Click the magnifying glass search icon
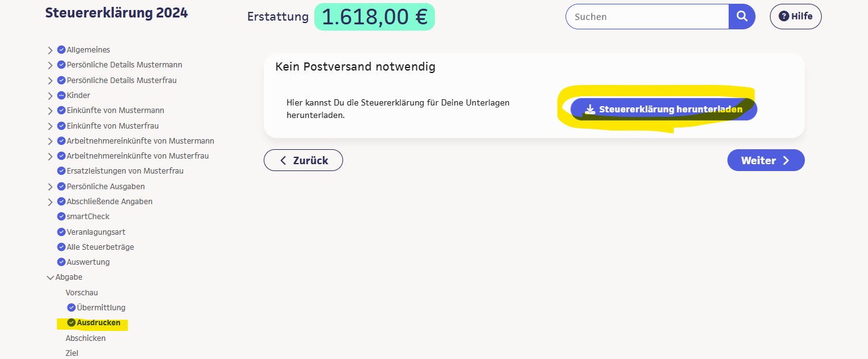The width and height of the screenshot is (868, 359). tap(742, 17)
